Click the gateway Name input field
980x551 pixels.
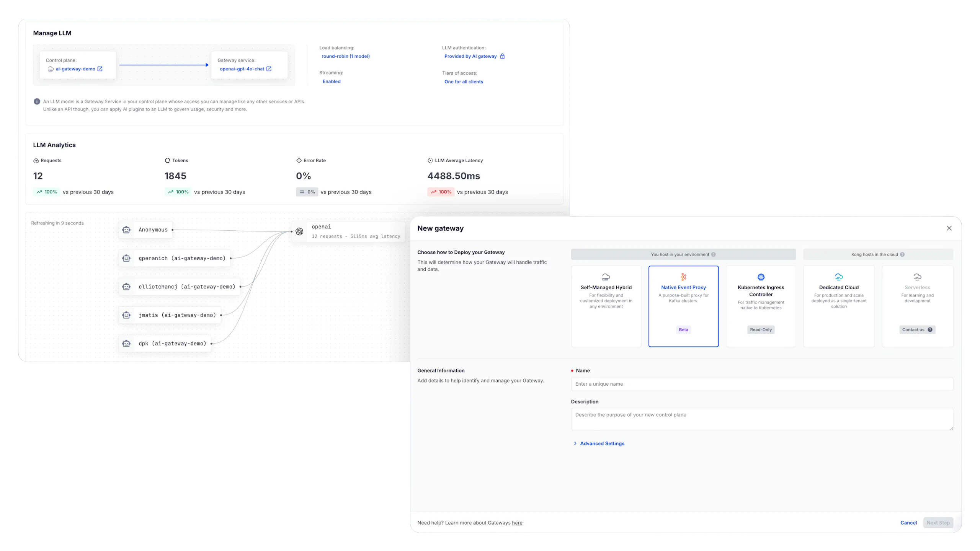click(762, 384)
